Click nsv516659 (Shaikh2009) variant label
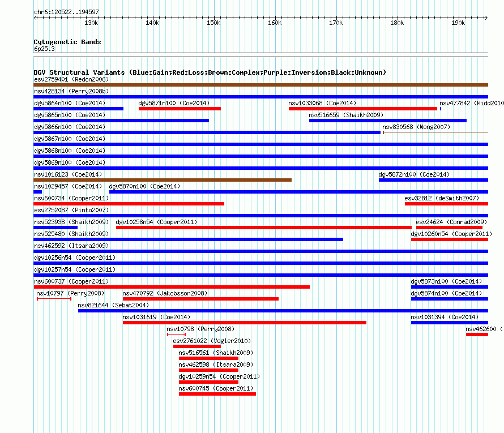This screenshot has width=504, height=433. (x=346, y=115)
